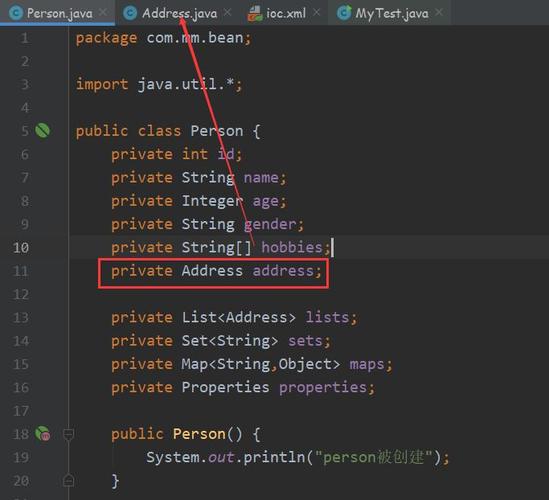549x500 pixels.
Task: Click line number 11 in the gutter
Action: coord(21,271)
